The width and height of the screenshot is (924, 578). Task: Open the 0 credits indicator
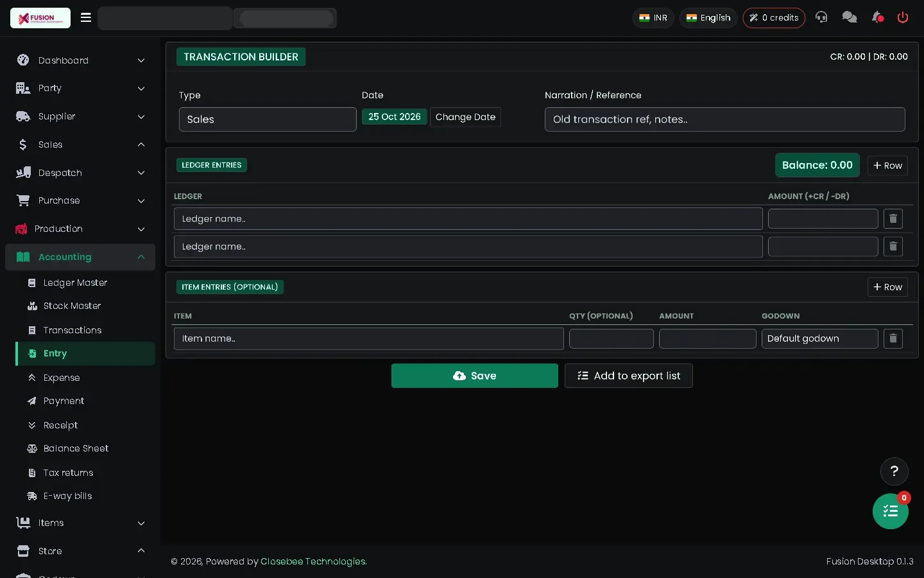774,18
